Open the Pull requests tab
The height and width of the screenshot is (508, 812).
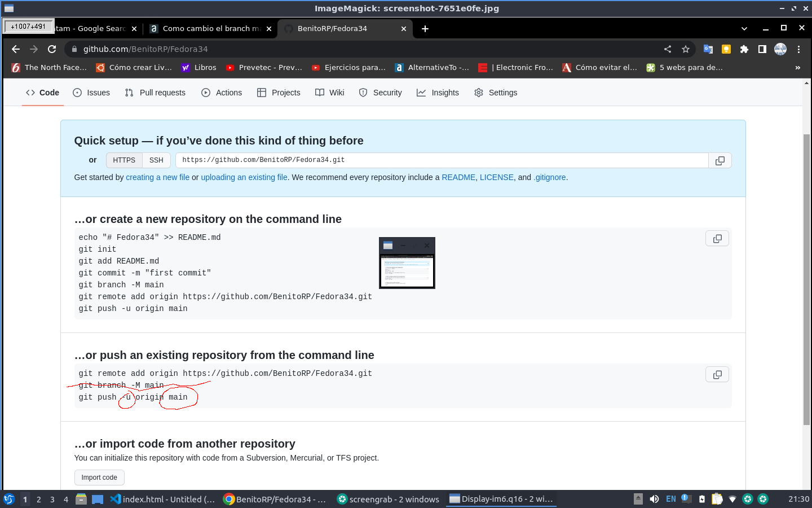[x=155, y=93]
